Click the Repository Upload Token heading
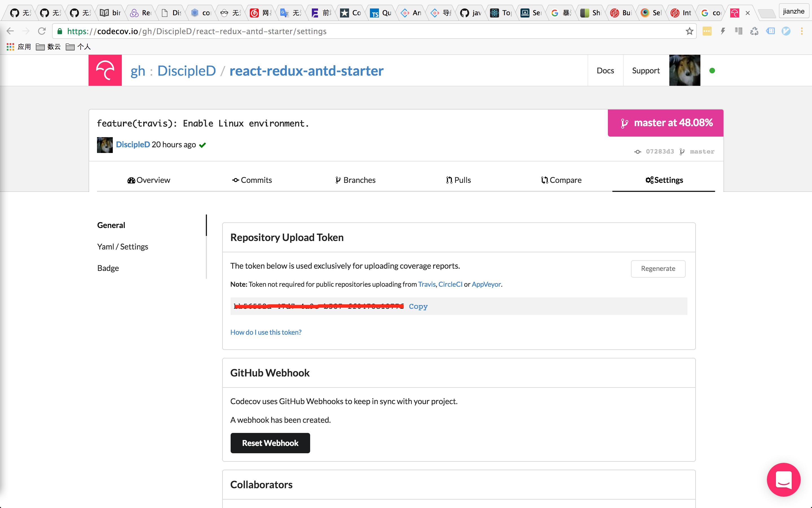812x508 pixels. click(x=287, y=238)
